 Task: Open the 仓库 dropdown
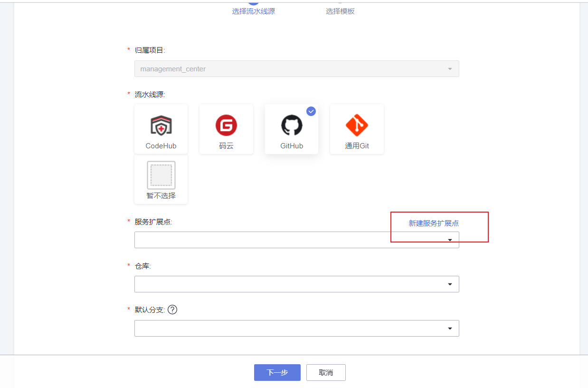[x=297, y=284]
